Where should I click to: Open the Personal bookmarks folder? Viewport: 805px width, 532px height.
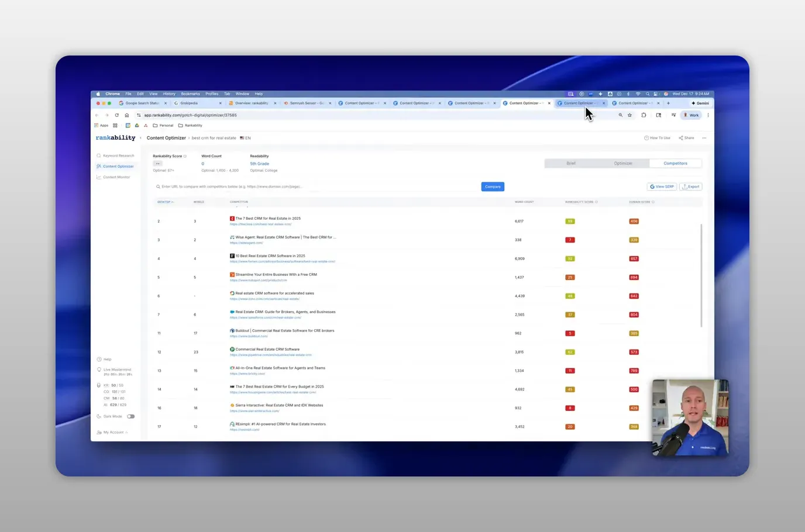[163, 125]
